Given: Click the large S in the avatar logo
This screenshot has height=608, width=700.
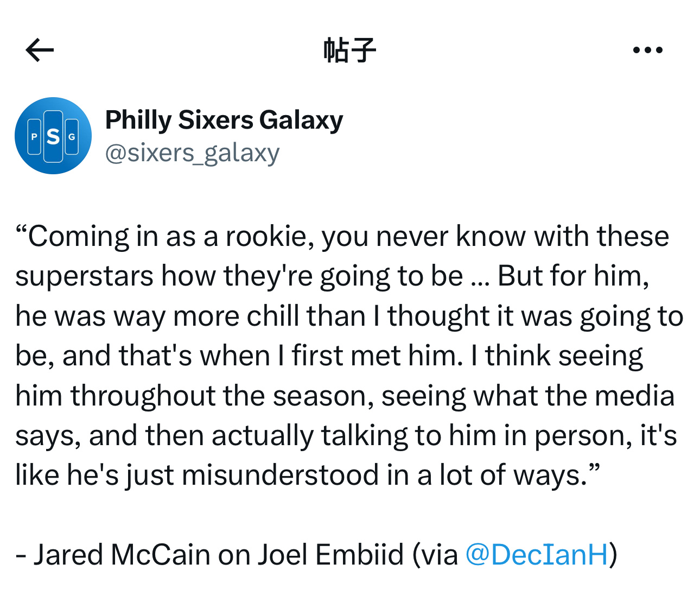Looking at the screenshot, I should (53, 137).
